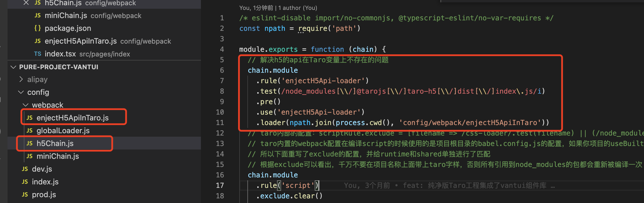Click the JS icon beside globalLoader.js
The height and width of the screenshot is (203, 644).
pos(29,130)
